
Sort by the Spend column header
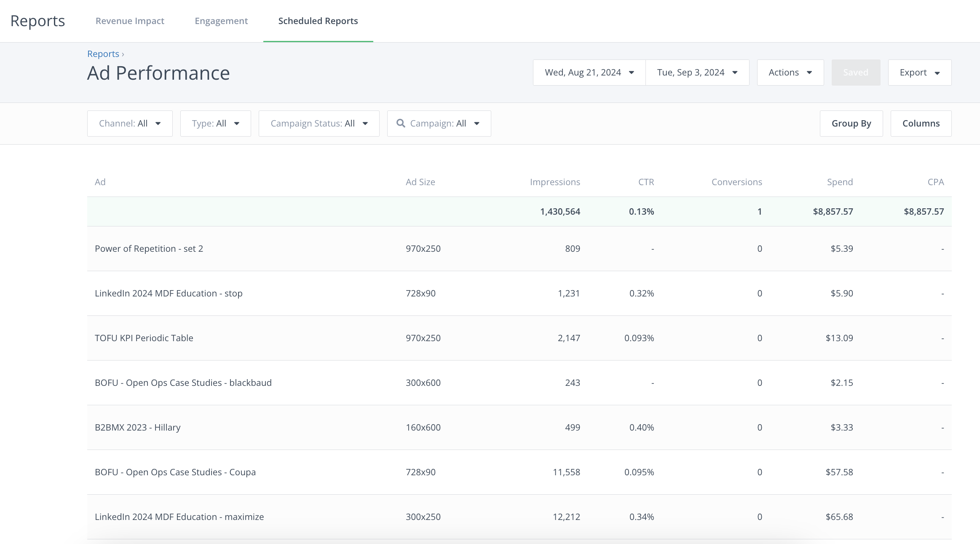(839, 182)
